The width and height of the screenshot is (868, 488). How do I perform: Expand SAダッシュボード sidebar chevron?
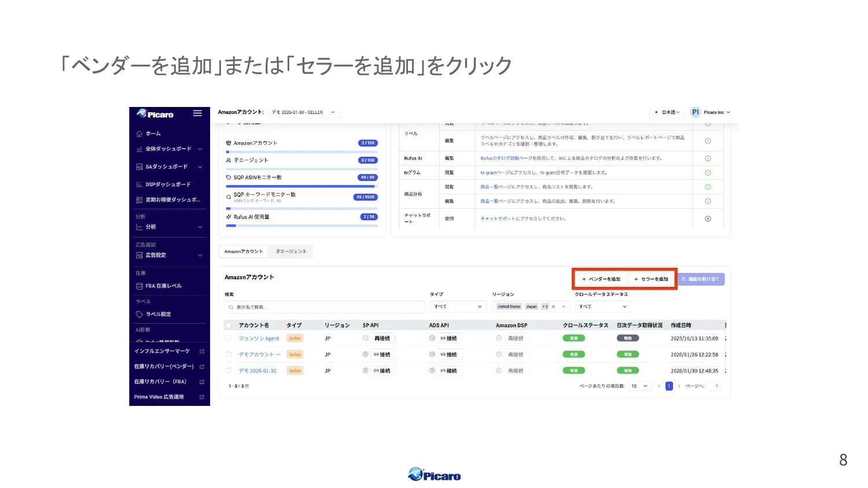coord(200,167)
